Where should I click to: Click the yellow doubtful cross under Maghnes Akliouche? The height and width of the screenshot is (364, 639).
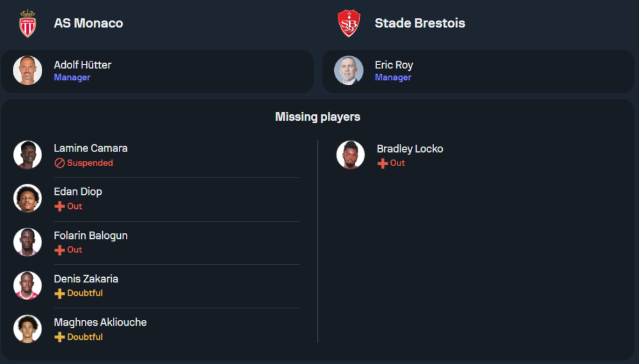59,337
